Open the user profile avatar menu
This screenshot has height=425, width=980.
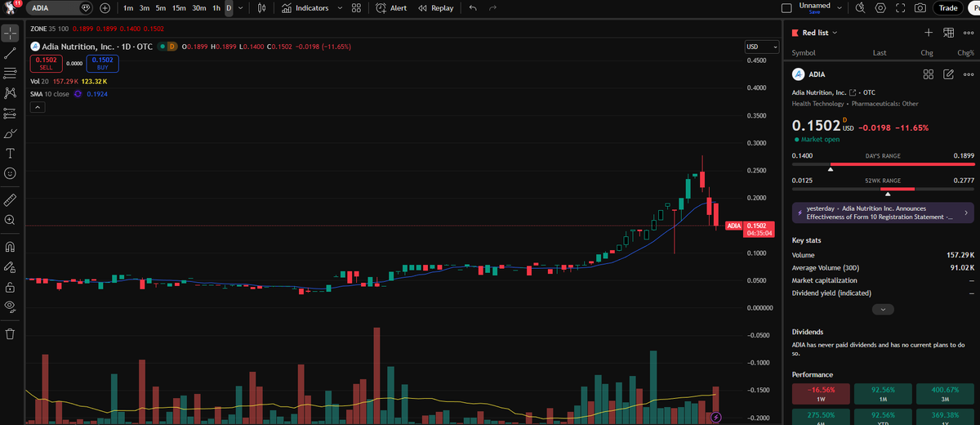coord(11,8)
